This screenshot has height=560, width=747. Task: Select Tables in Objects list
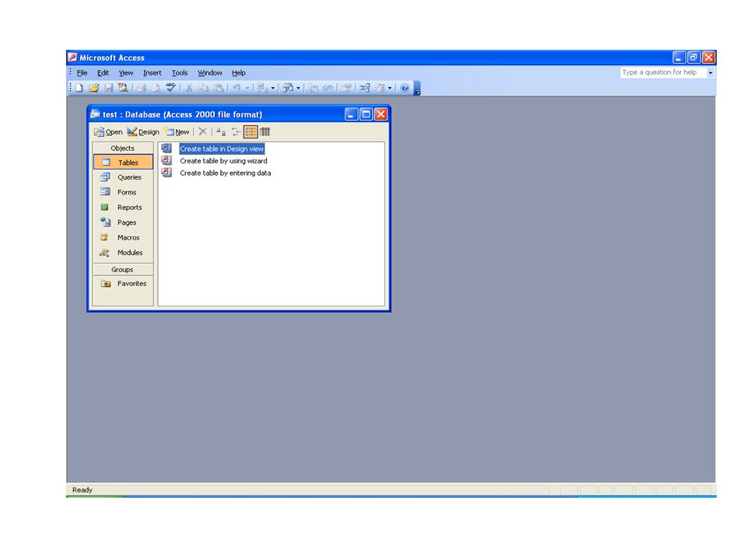coord(123,163)
